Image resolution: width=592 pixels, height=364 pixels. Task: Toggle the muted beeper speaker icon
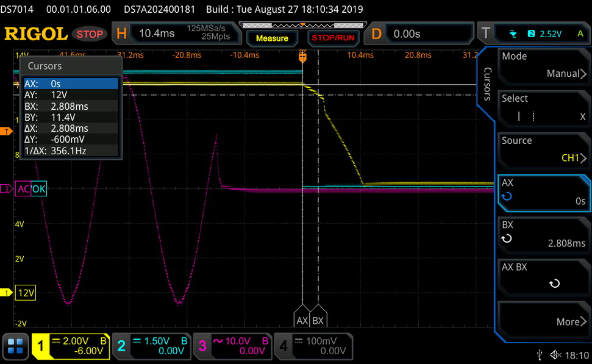point(556,355)
